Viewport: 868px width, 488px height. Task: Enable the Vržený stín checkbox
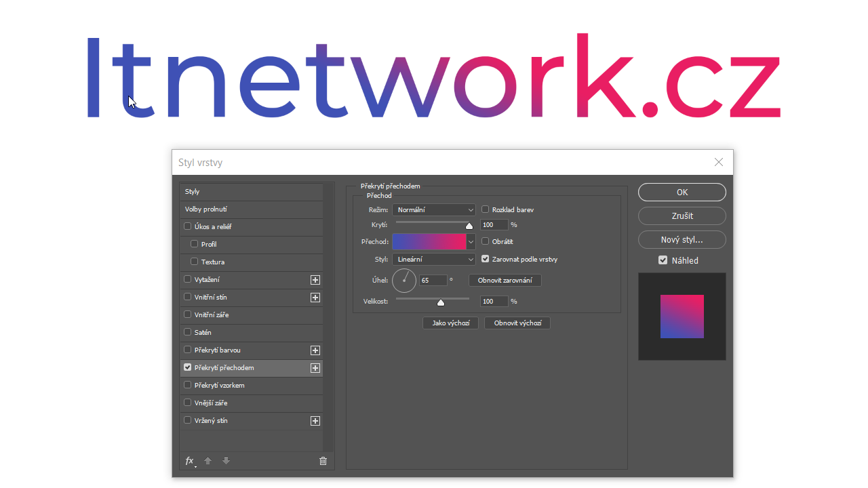(188, 420)
